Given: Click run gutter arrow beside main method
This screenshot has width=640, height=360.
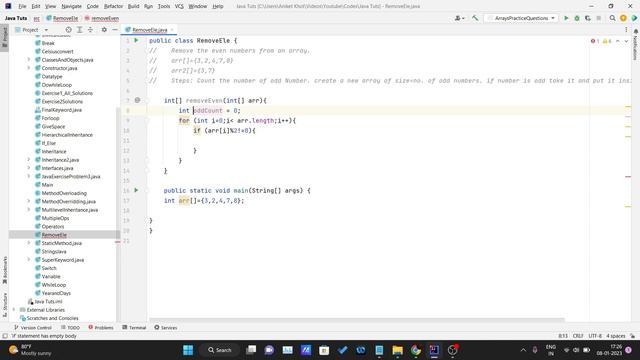Looking at the screenshot, I should (136, 190).
